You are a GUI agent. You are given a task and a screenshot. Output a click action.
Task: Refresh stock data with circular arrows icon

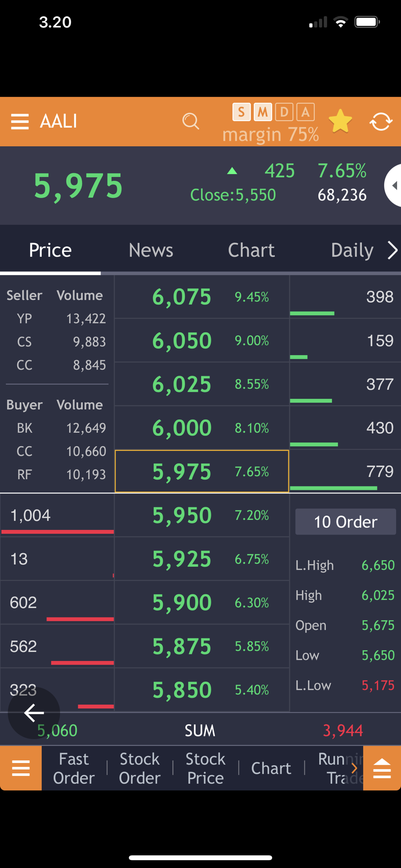coord(381,122)
